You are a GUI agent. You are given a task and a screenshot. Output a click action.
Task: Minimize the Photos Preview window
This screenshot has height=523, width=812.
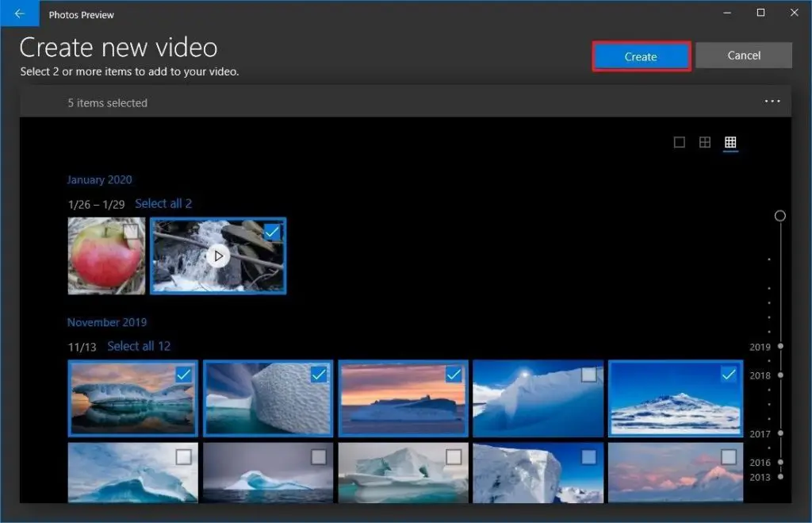point(727,13)
